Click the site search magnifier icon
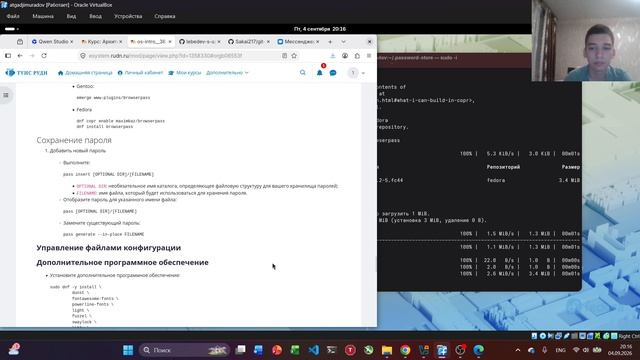The height and width of the screenshot is (360, 640). [302, 73]
